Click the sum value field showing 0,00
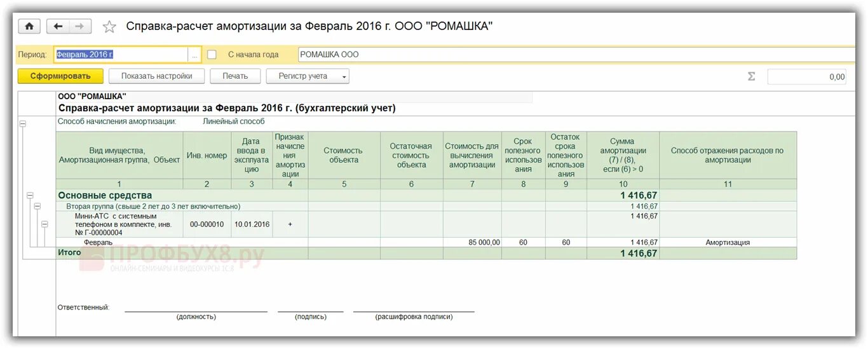Image resolution: width=868 pixels, height=349 pixels. coord(808,77)
